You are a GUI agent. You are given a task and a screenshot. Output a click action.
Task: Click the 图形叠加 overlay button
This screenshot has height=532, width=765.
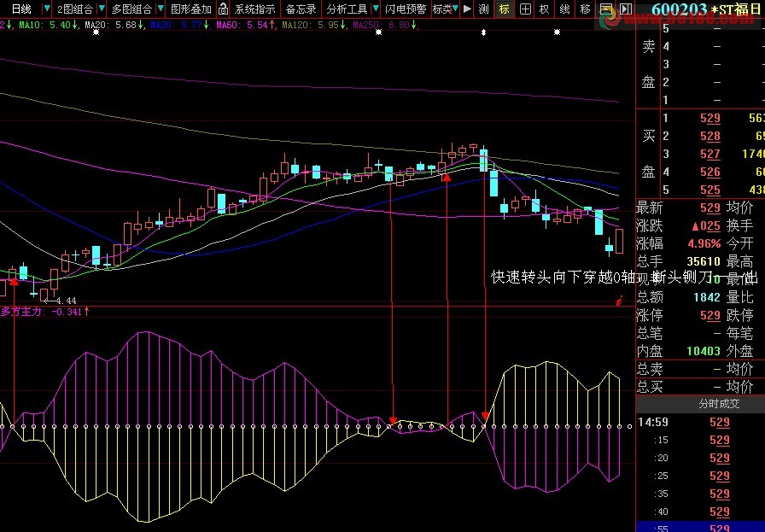click(190, 9)
